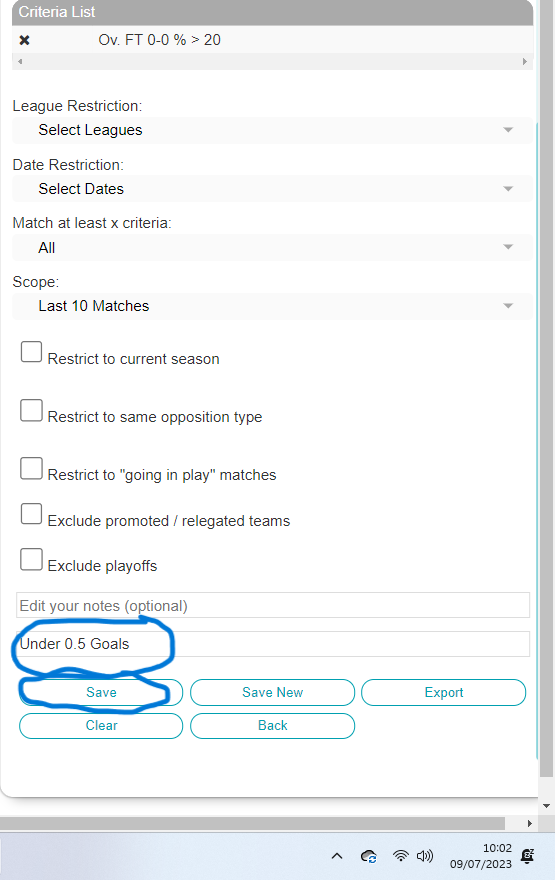Viewport: 555px width, 880px height.
Task: Click the volume speaker icon
Action: coord(425,856)
